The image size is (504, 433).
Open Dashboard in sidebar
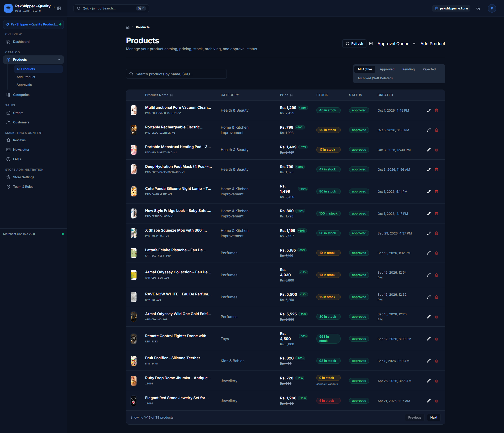pos(33,42)
